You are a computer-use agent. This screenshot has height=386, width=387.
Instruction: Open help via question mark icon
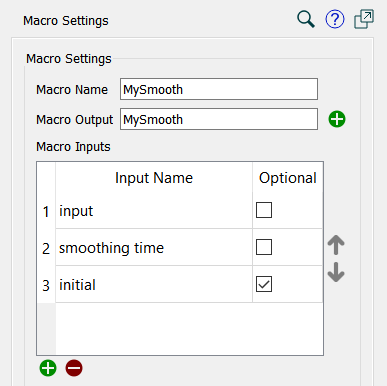tap(335, 19)
